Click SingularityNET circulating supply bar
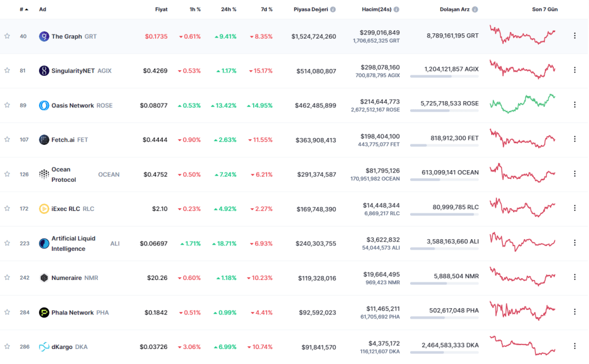 445,76
